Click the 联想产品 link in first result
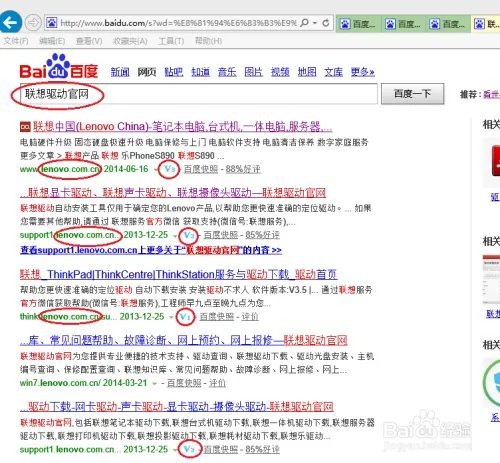 pyautogui.click(x=82, y=156)
